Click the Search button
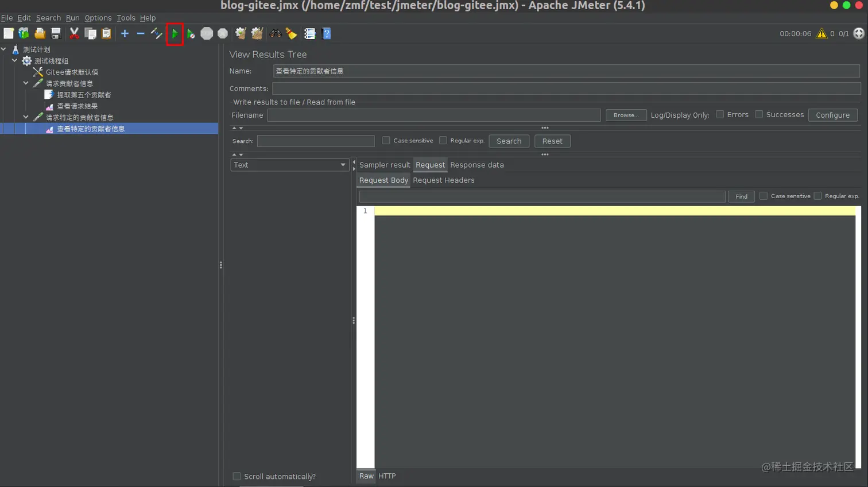This screenshot has width=868, height=487. tap(509, 141)
